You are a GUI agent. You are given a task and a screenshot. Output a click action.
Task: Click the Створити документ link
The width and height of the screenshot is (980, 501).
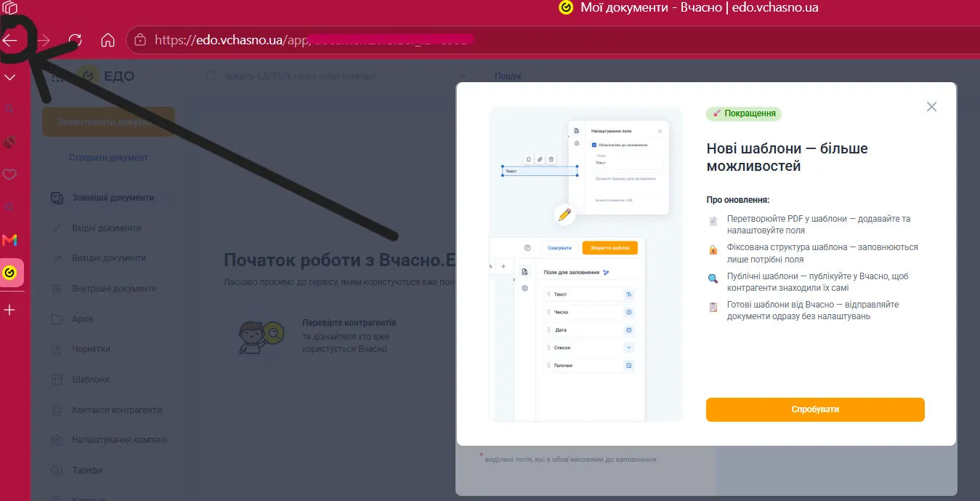tap(108, 158)
